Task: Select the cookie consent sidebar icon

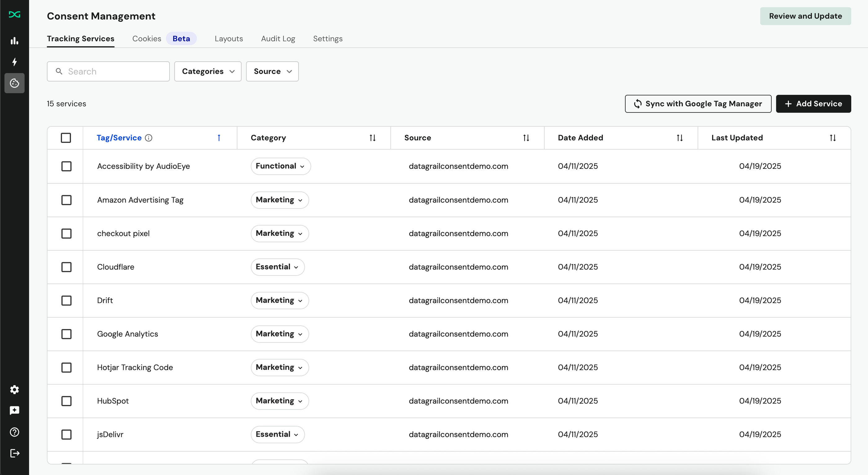Action: [15, 83]
